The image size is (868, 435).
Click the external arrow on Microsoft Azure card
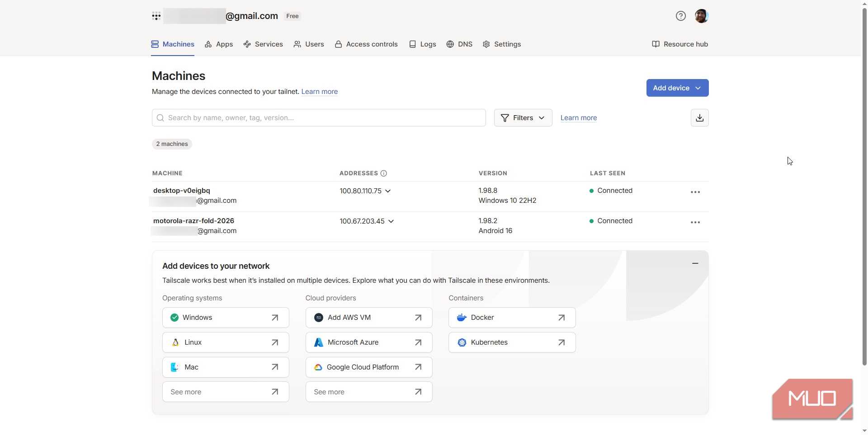click(418, 342)
